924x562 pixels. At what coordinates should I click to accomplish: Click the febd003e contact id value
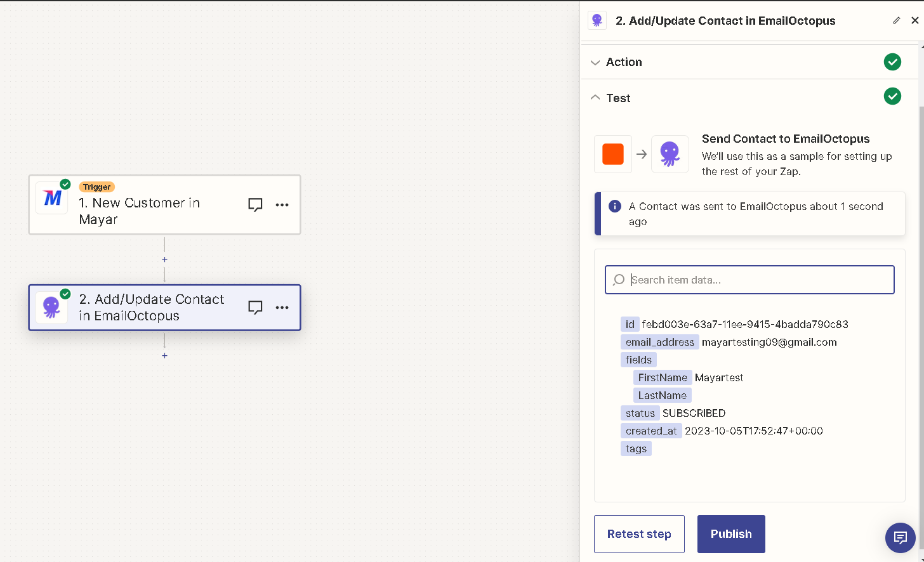(745, 324)
